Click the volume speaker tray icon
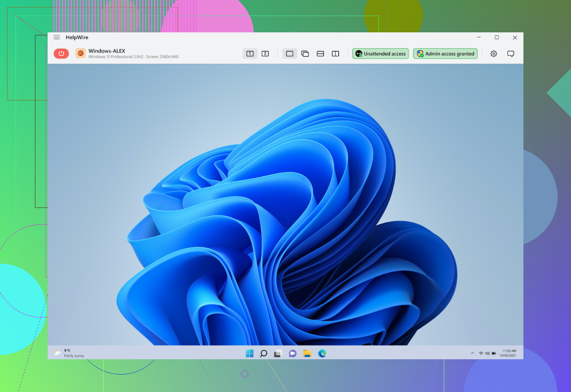Screen dimensions: 571x392 point(487,353)
